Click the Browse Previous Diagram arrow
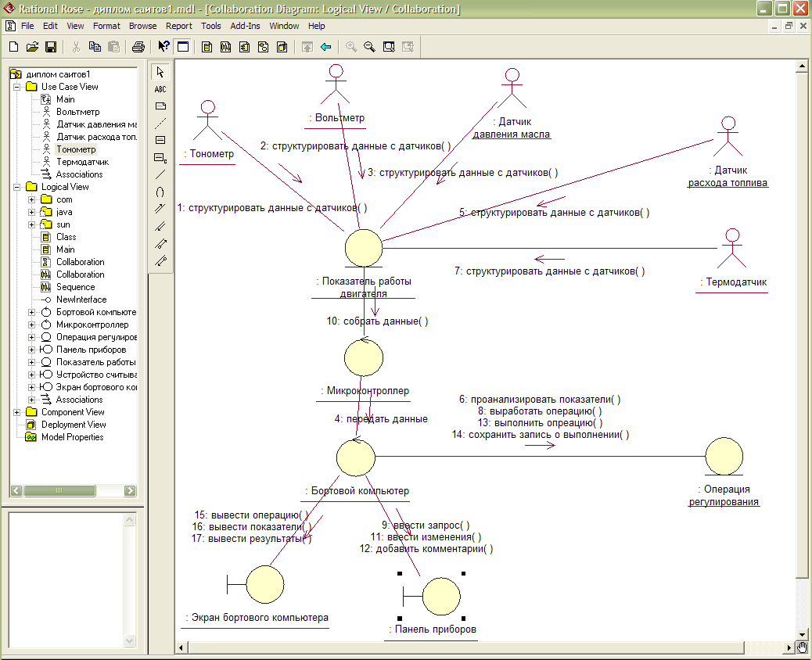Viewport: 812px width, 660px height. pos(325,47)
